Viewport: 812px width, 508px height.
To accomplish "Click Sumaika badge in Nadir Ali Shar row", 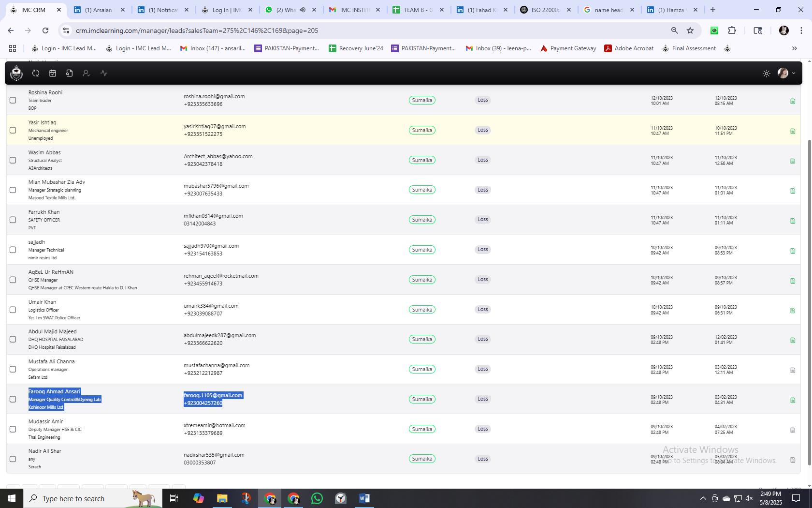I will [x=422, y=459].
